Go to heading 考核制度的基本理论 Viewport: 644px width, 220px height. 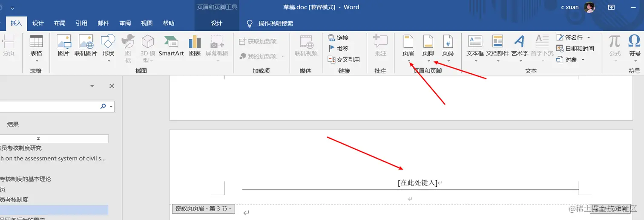coord(26,179)
